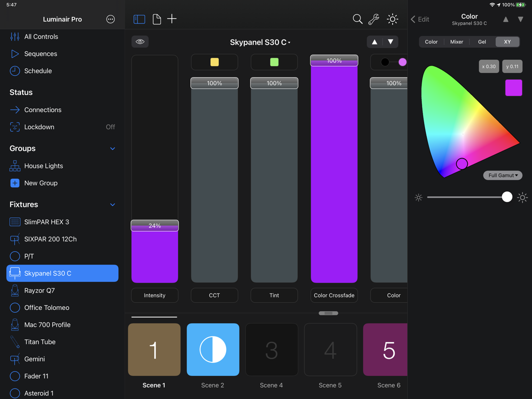Trigger Scene 5 tile
Viewport: 532px width, 399px height.
331,349
